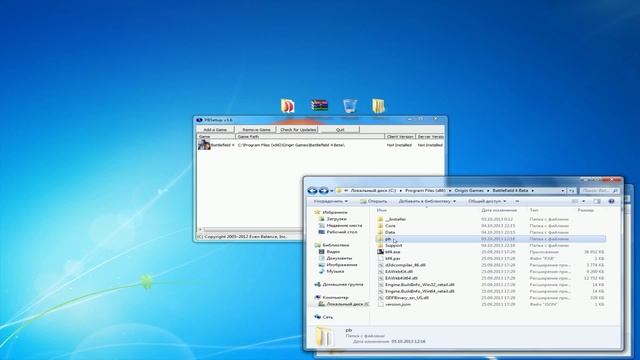Select Сеть in the navigation pane
640x360 pixels.
point(327,317)
